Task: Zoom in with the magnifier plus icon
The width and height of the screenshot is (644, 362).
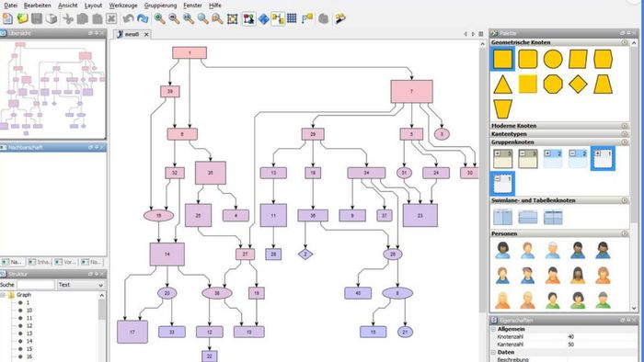Action: tap(159, 19)
